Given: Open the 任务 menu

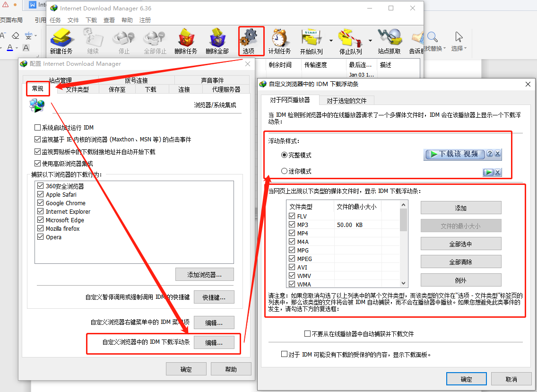Looking at the screenshot, I should pyautogui.click(x=55, y=20).
